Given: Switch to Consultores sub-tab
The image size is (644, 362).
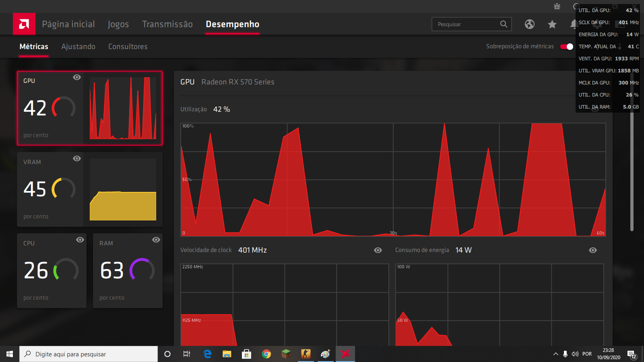Looking at the screenshot, I should pos(128,47).
